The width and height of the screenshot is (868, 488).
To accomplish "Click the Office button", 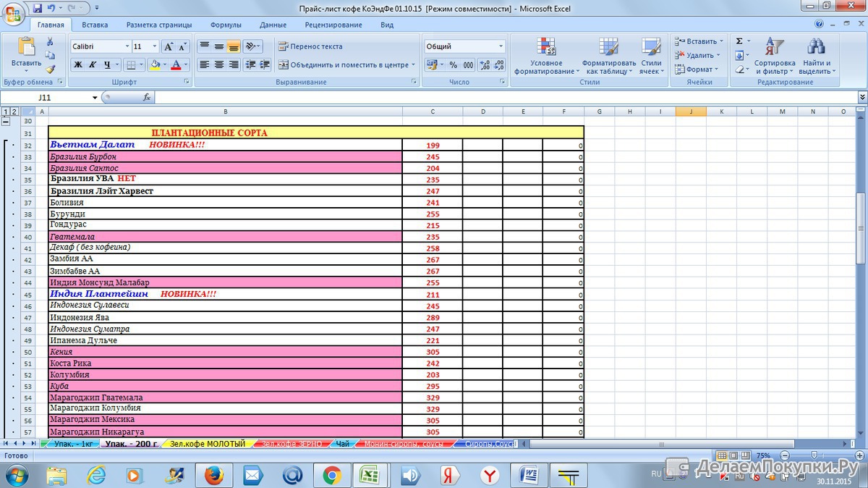I will [x=14, y=14].
